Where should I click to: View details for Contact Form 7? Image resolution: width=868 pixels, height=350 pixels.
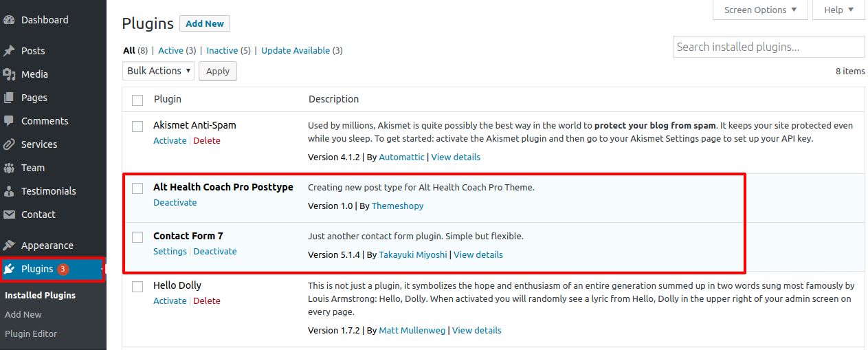pyautogui.click(x=478, y=254)
